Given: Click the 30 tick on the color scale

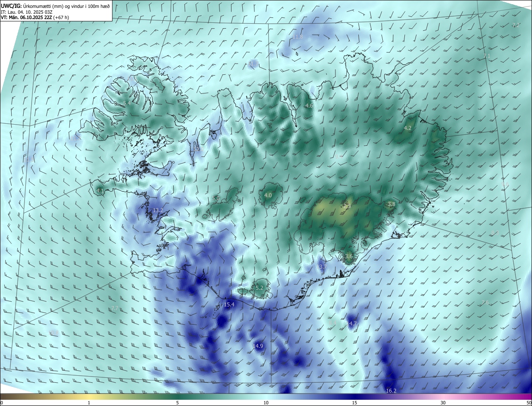Looking at the screenshot, I should 443,403.
